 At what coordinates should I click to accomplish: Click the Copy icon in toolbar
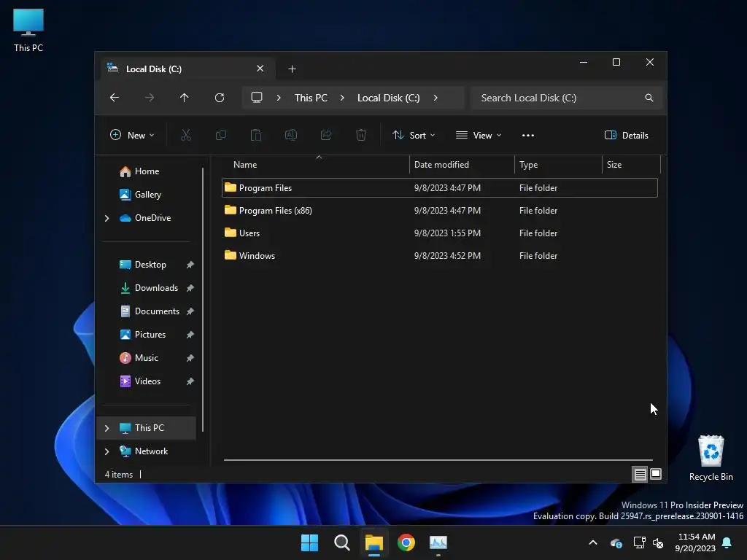pos(220,135)
